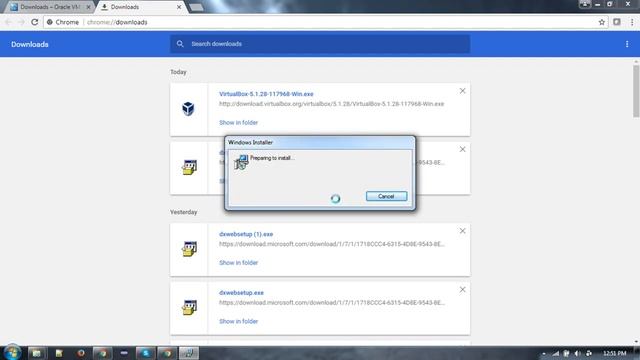
Task: Open the Skype taskbar icon
Action: (145, 353)
